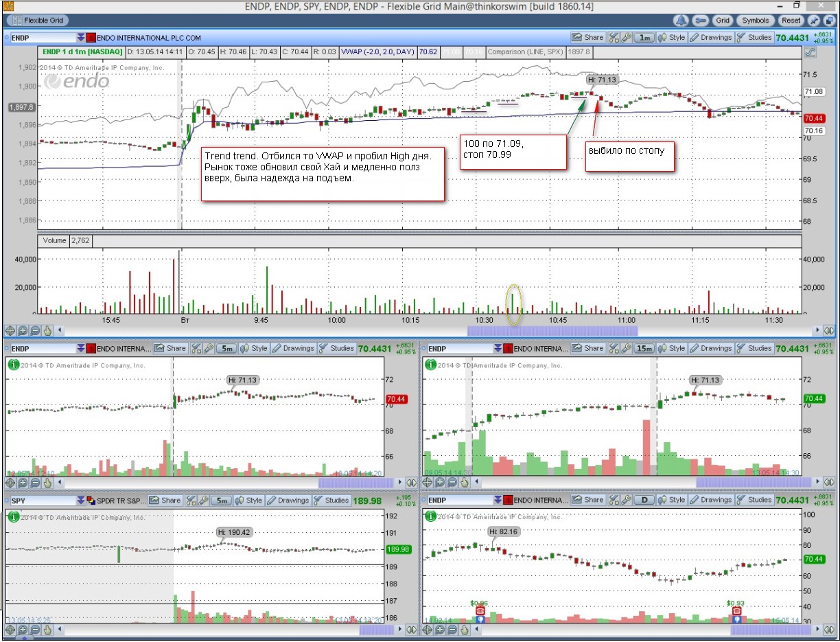
Task: Zoom in on ENDP 5m chart
Action: click(23, 483)
